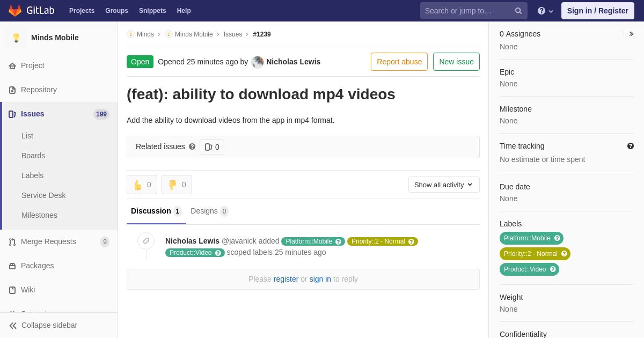Open Boards in sidebar
This screenshot has height=338, width=644.
click(x=33, y=156)
